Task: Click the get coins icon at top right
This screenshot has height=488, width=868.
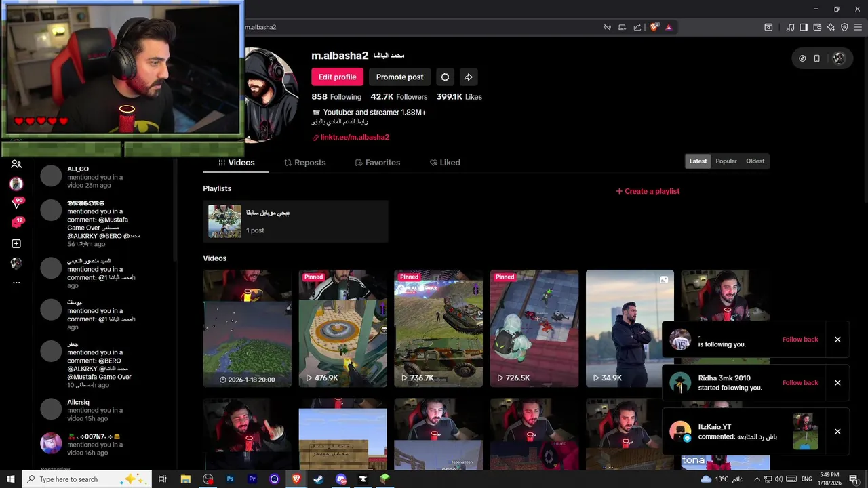Action: [802, 58]
